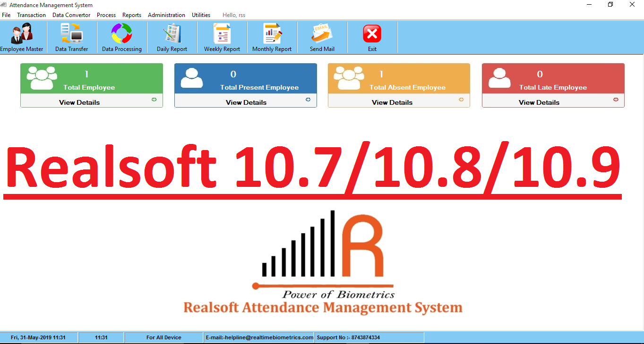Click red arrow in Total Late Employee card

point(616,100)
